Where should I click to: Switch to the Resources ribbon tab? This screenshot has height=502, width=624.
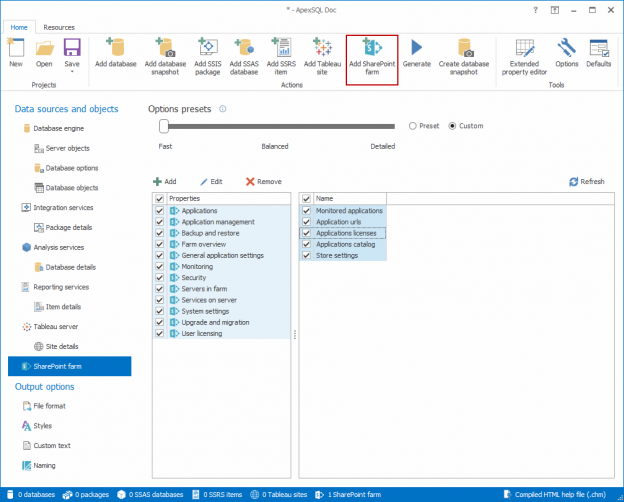(59, 27)
